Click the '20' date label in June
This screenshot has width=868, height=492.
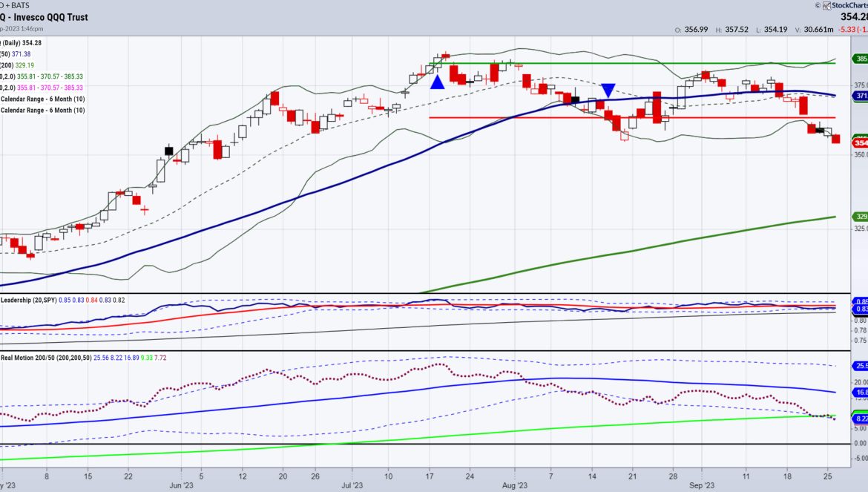click(283, 476)
